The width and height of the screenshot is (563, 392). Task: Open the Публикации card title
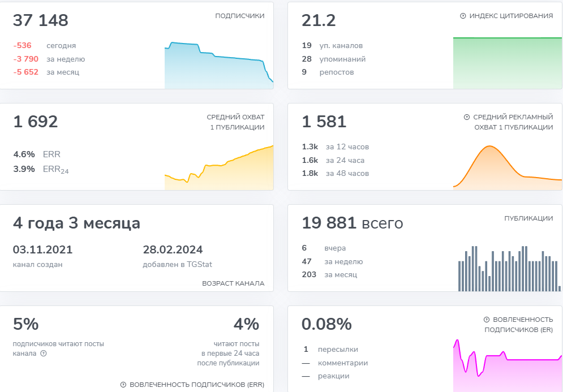point(528,218)
